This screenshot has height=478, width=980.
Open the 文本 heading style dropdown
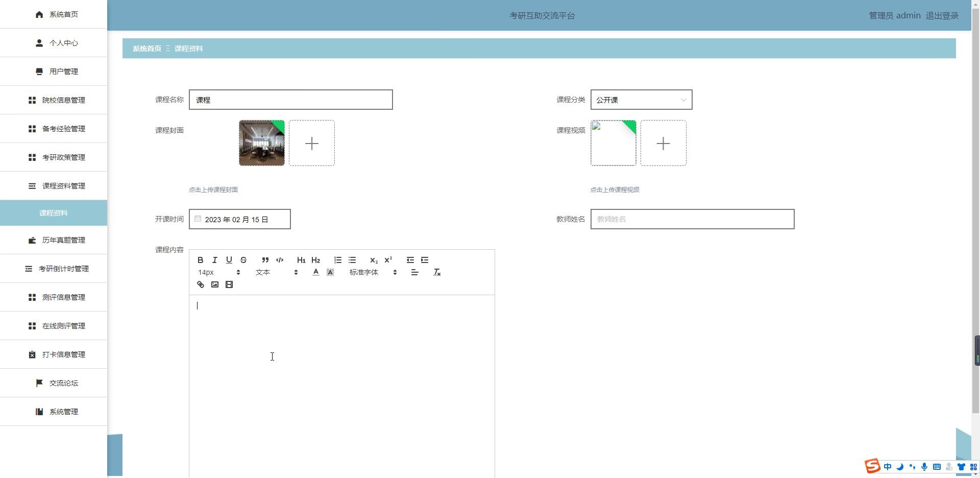(x=277, y=272)
